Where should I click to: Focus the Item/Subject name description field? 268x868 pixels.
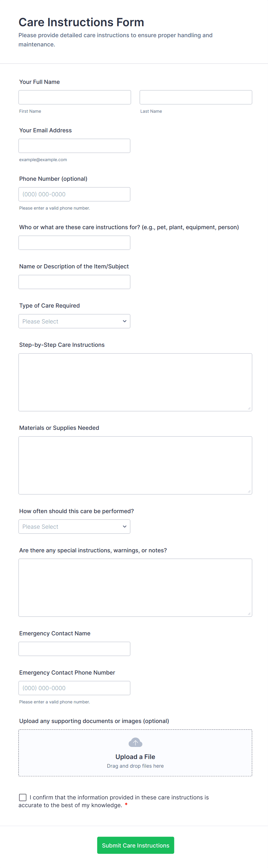tap(74, 282)
